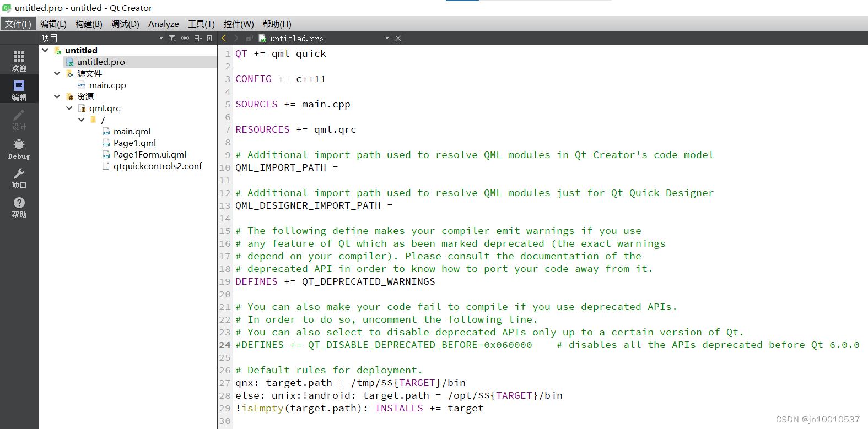
Task: Open the Welcome (欢迎) mode
Action: pyautogui.click(x=19, y=61)
